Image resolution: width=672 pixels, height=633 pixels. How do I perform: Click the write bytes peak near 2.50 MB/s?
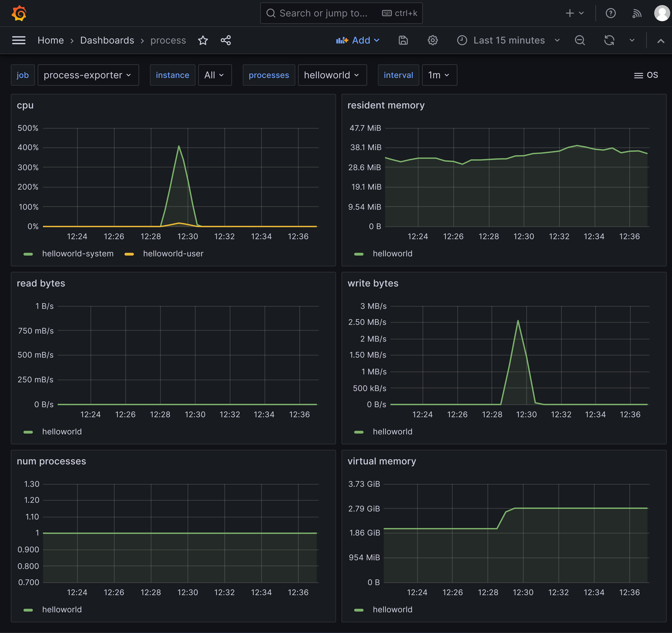518,320
